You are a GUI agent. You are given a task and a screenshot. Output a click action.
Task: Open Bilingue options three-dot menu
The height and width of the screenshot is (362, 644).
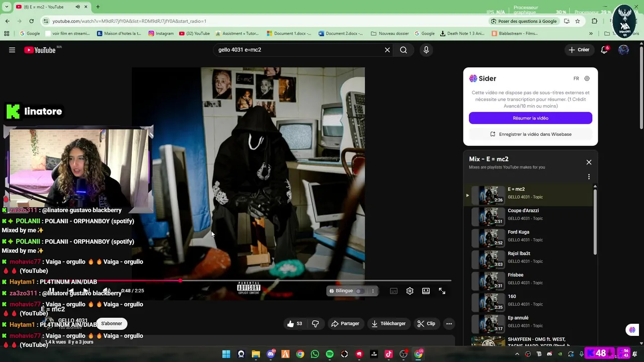point(373,291)
